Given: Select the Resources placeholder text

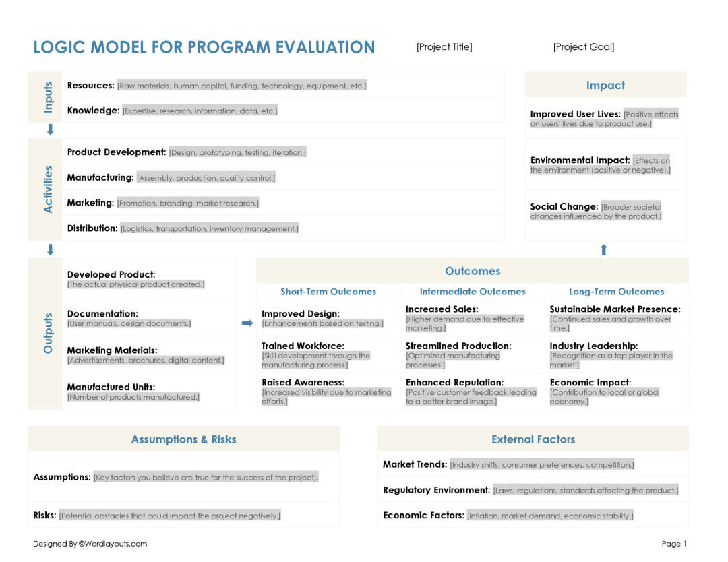Looking at the screenshot, I should coord(241,86).
